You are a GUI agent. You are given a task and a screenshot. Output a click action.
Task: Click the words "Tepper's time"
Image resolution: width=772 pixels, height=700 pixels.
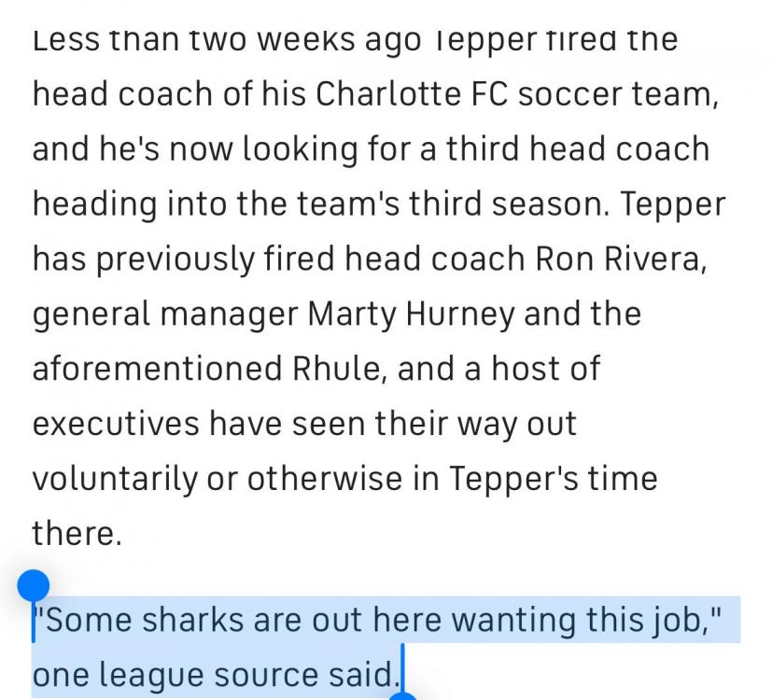coord(554,478)
